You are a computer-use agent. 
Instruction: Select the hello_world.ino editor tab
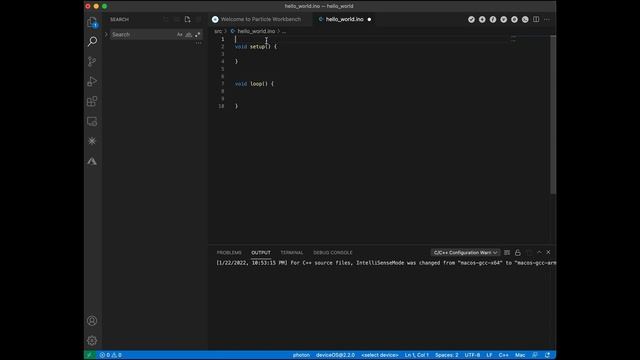(344, 19)
